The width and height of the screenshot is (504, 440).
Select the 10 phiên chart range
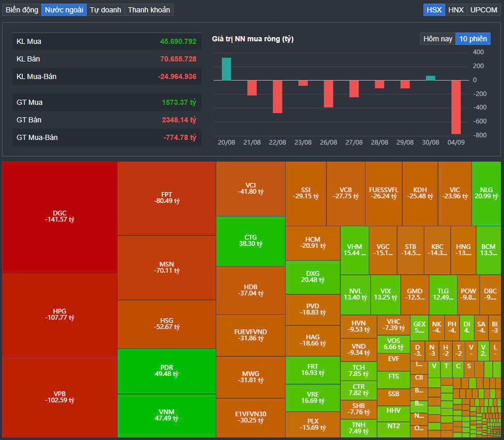(x=473, y=39)
